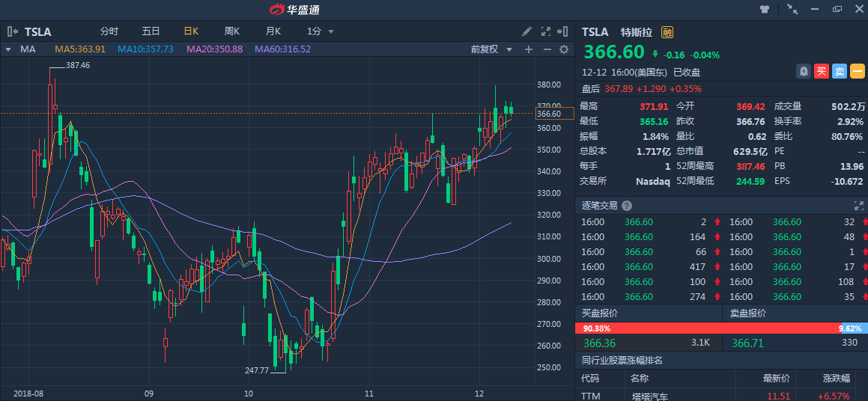Remove stock with yellow minus button
The height and width of the screenshot is (401, 868).
coord(858,72)
